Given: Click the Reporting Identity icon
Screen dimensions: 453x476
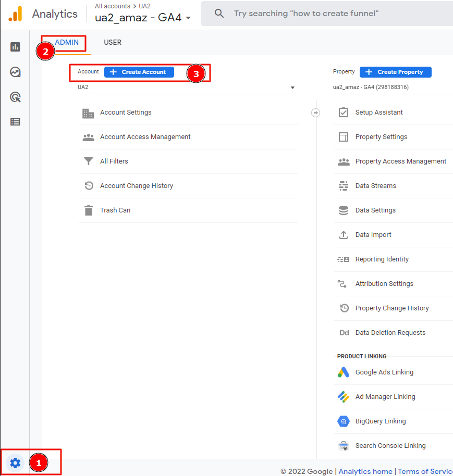Looking at the screenshot, I should [344, 259].
